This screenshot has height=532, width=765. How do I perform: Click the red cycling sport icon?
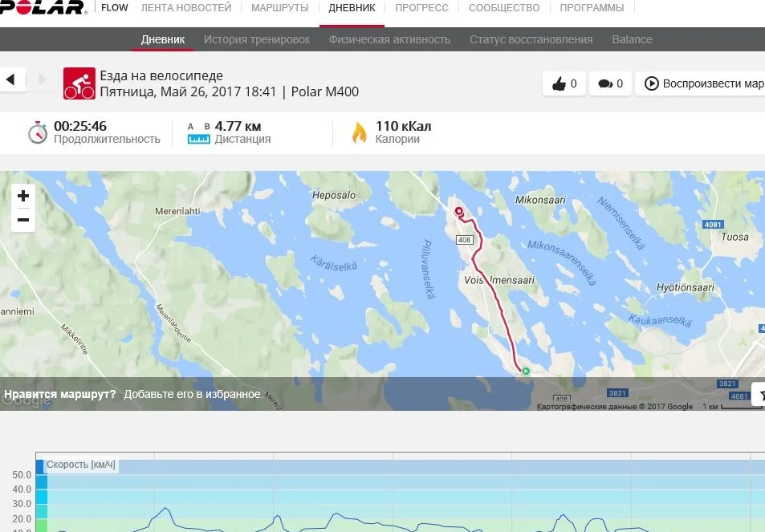point(79,83)
